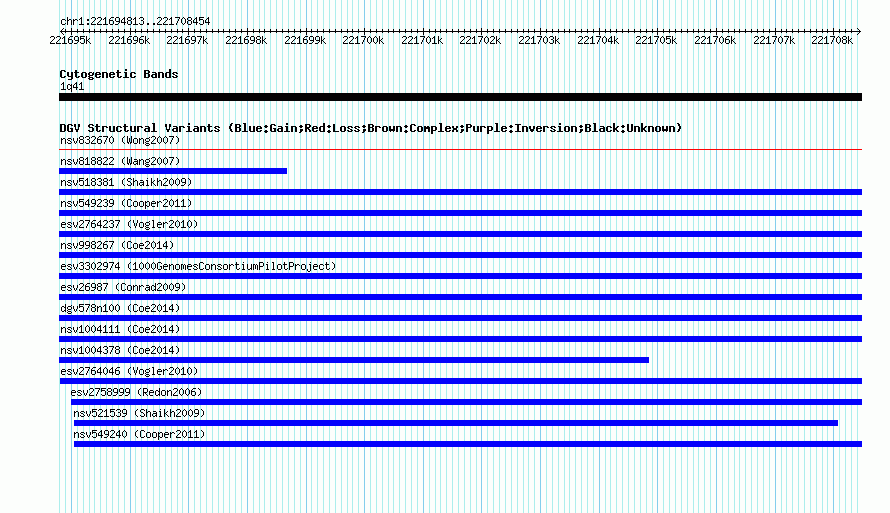Click the esv2758999 (Redon2006) label
The height and width of the screenshot is (513, 890).
[136, 392]
